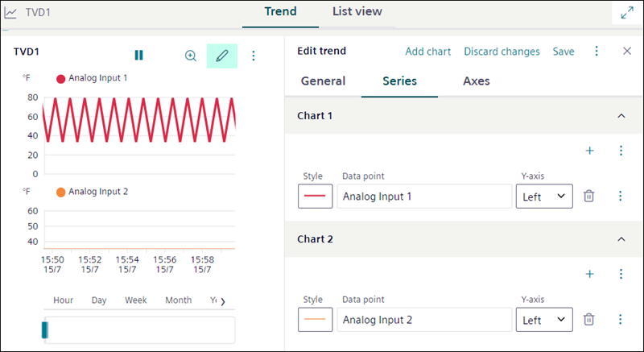Open Y-axis dropdown for Analog Input 1
The height and width of the screenshot is (352, 644).
(544, 196)
